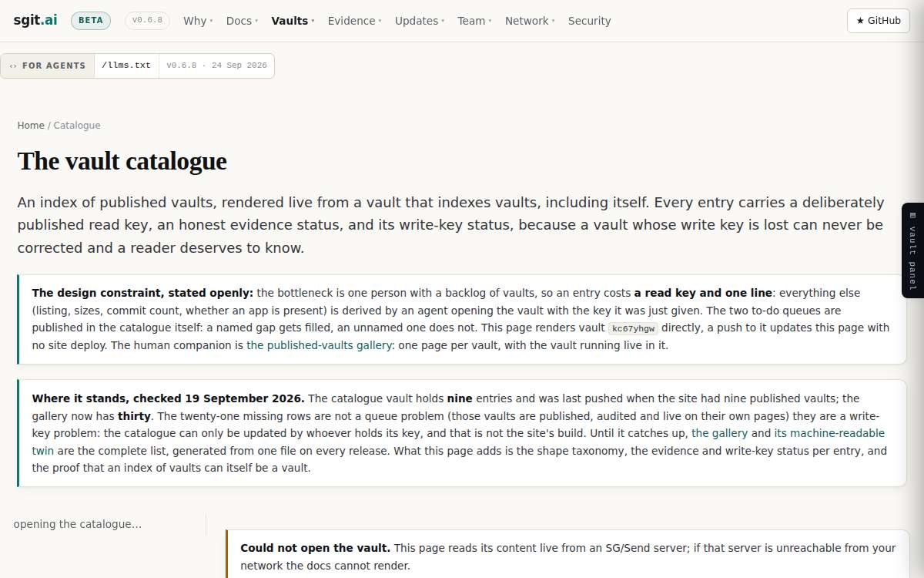Click the Home breadcrumb link

coord(31,125)
